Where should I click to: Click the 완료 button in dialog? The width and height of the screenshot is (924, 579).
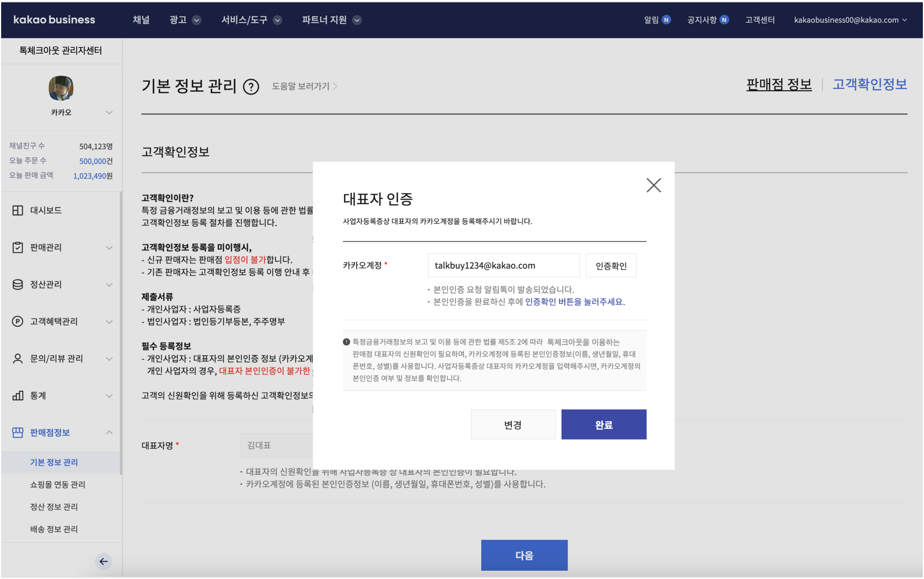click(x=603, y=424)
